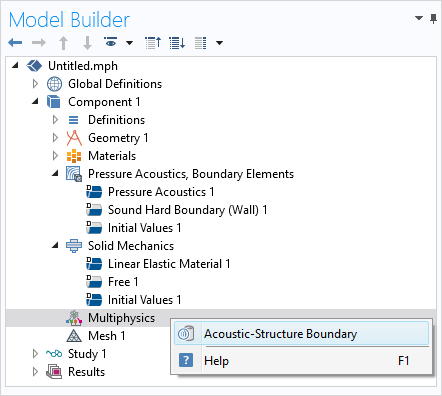Image resolution: width=442 pixels, height=396 pixels.
Task: Pin the Model Builder panel
Action: (x=433, y=19)
